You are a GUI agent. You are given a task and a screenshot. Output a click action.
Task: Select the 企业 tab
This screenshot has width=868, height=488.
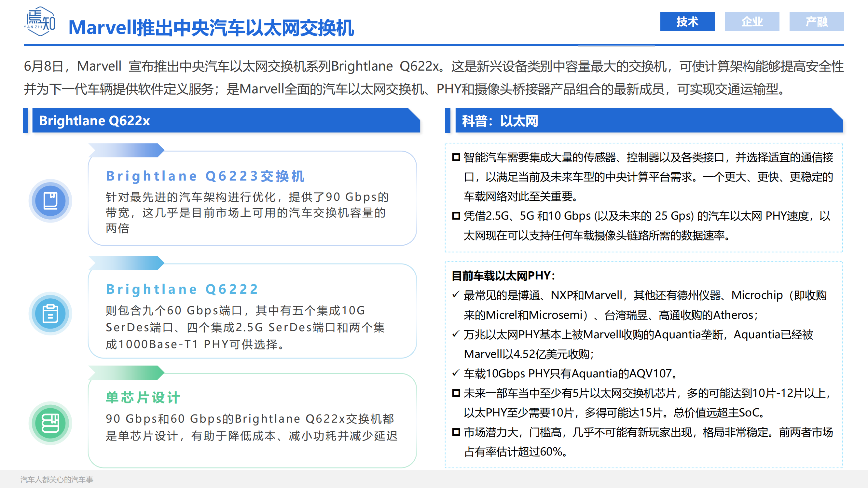(752, 21)
